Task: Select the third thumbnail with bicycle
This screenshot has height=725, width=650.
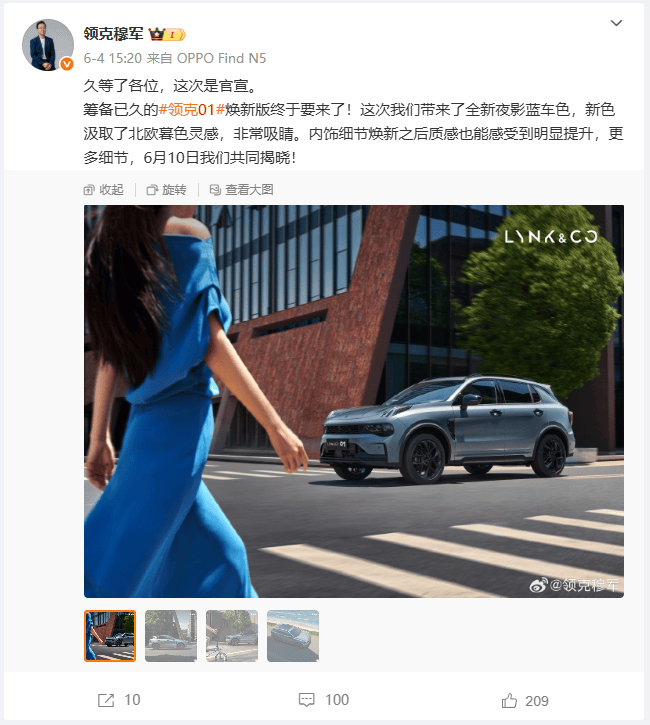Action: (x=232, y=636)
